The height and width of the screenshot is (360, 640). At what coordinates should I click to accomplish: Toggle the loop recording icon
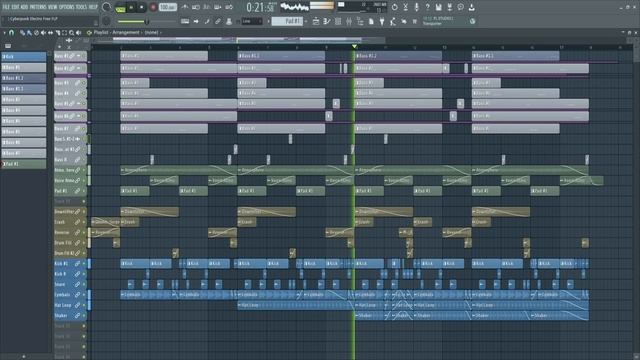(229, 7)
